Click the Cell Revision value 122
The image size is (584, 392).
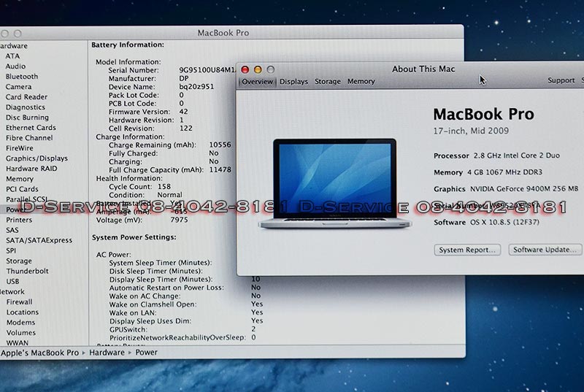(186, 128)
